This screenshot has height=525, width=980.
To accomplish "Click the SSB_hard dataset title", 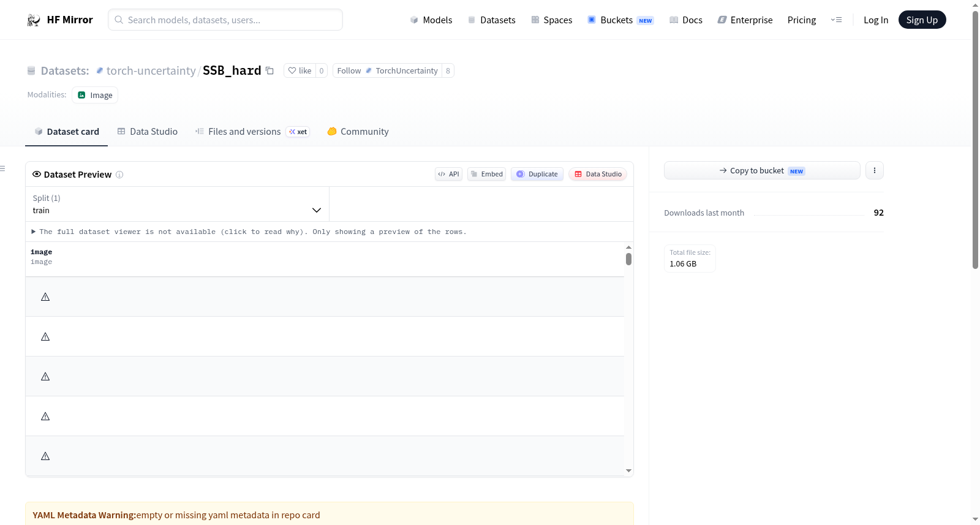I will 232,70.
